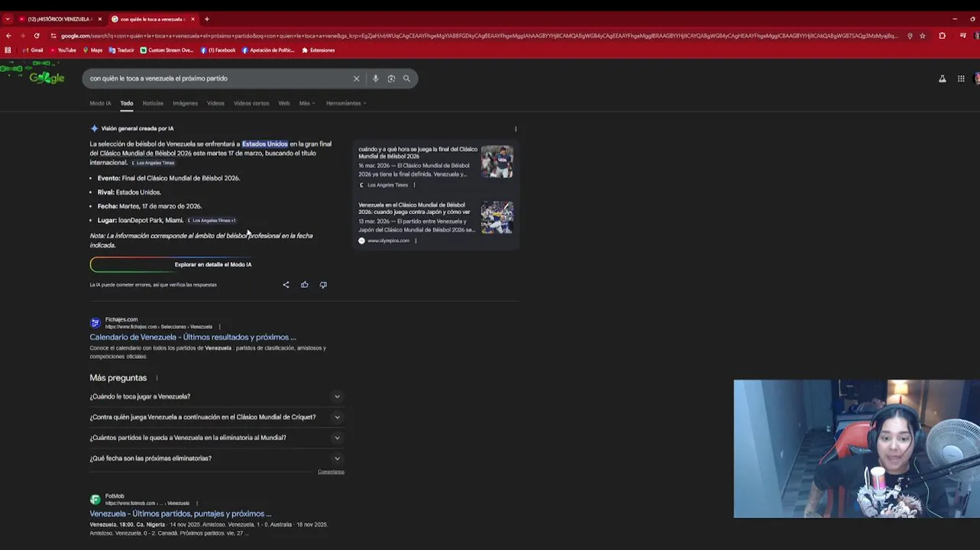Open AI overview three-dot options menu
Viewport: 980px width, 550px height.
pos(516,129)
